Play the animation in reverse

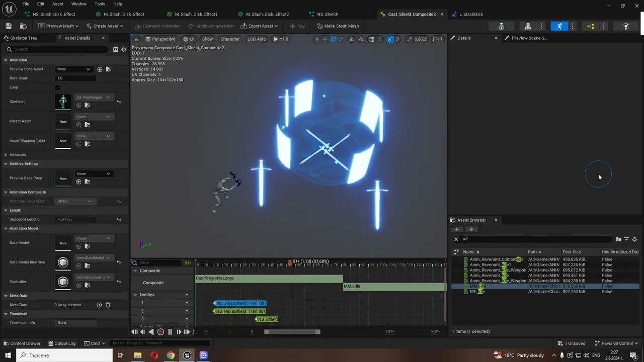[x=151, y=332]
